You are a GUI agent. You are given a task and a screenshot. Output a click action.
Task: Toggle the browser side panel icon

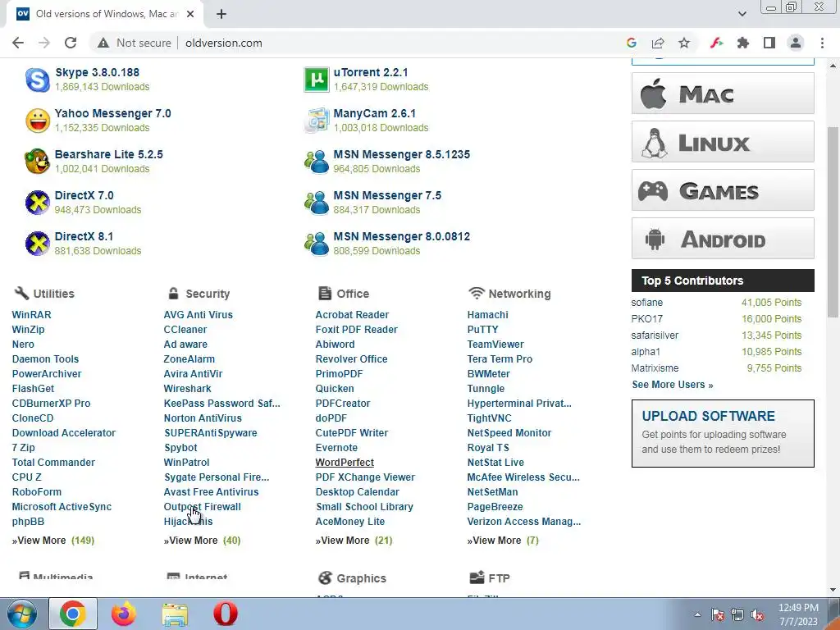point(769,43)
